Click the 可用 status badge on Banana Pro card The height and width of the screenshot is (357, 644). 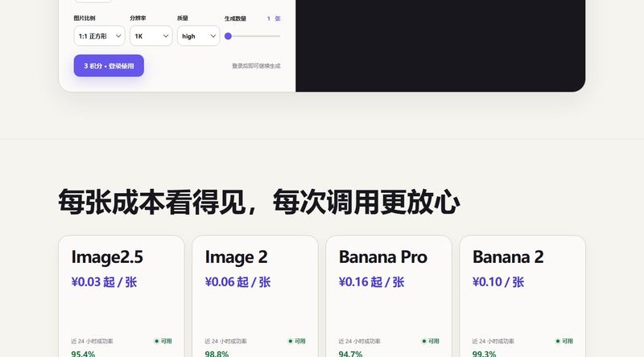coord(431,341)
